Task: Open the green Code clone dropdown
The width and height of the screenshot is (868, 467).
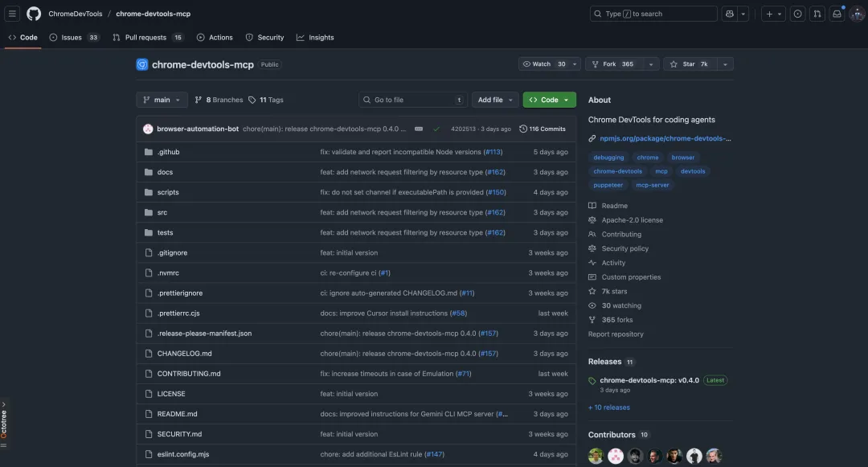Action: point(549,100)
